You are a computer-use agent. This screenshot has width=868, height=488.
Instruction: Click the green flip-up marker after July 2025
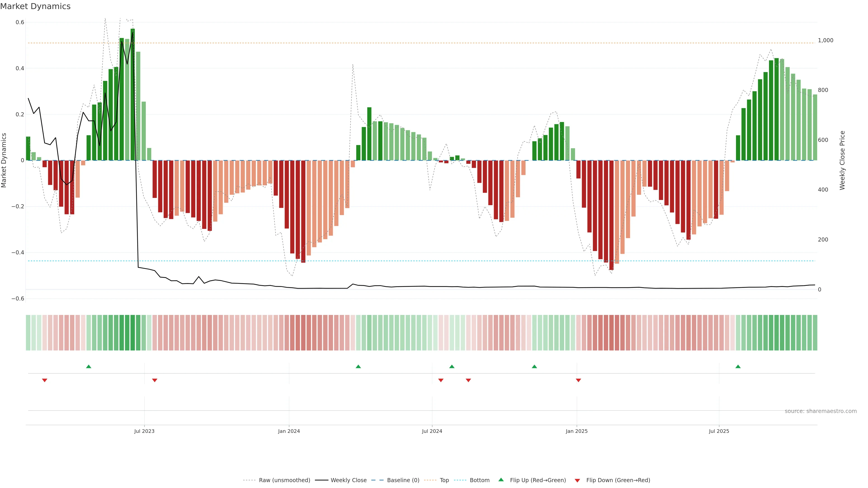pyautogui.click(x=738, y=366)
